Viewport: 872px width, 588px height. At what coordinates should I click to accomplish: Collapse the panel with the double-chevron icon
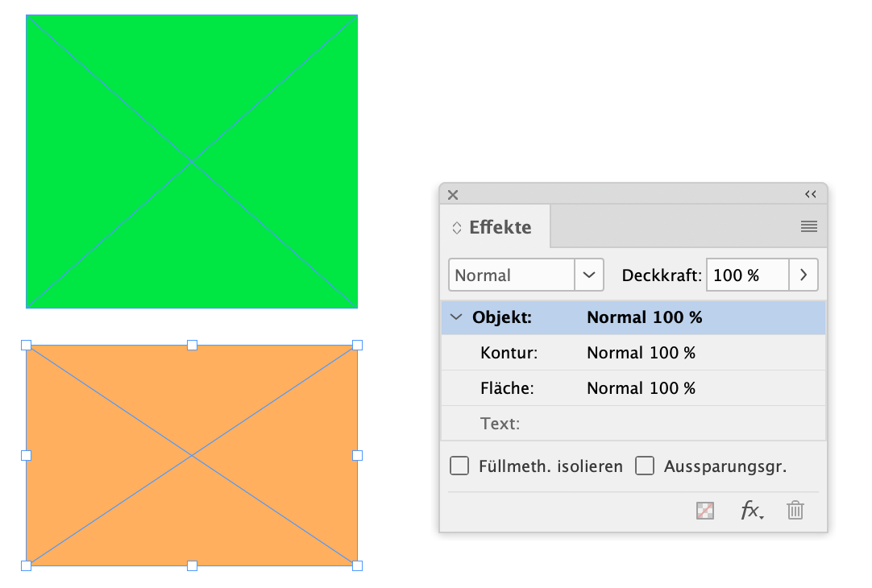tap(810, 195)
